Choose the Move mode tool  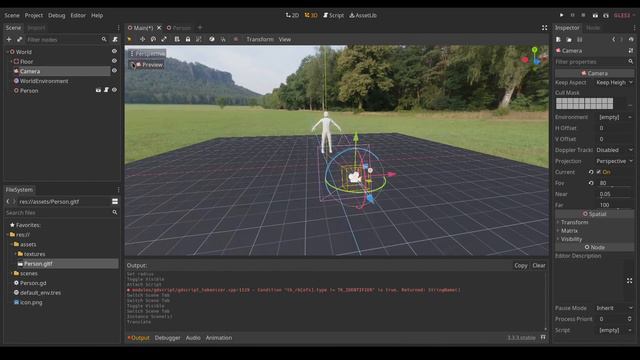[x=142, y=39]
